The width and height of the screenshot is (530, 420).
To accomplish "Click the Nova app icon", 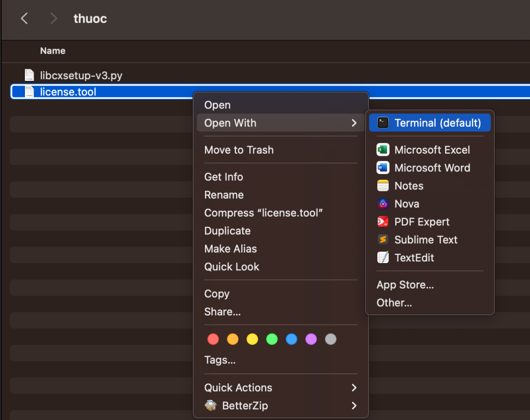I will [x=383, y=204].
